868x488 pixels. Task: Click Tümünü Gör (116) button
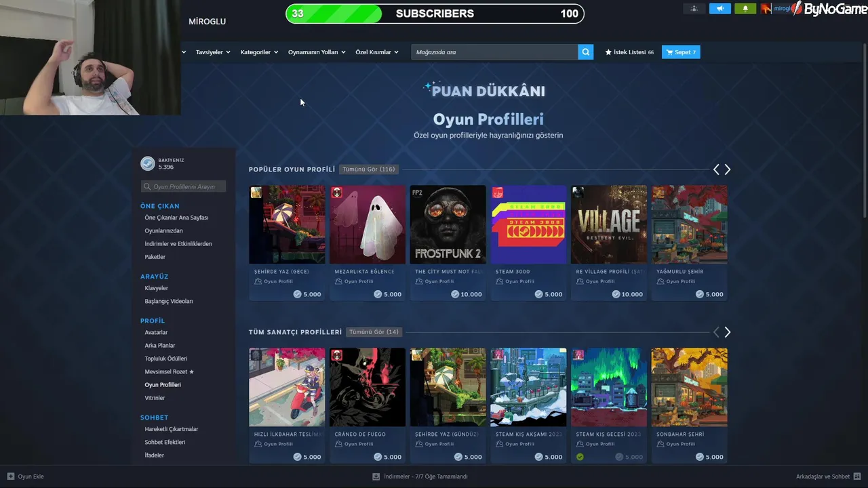click(369, 169)
